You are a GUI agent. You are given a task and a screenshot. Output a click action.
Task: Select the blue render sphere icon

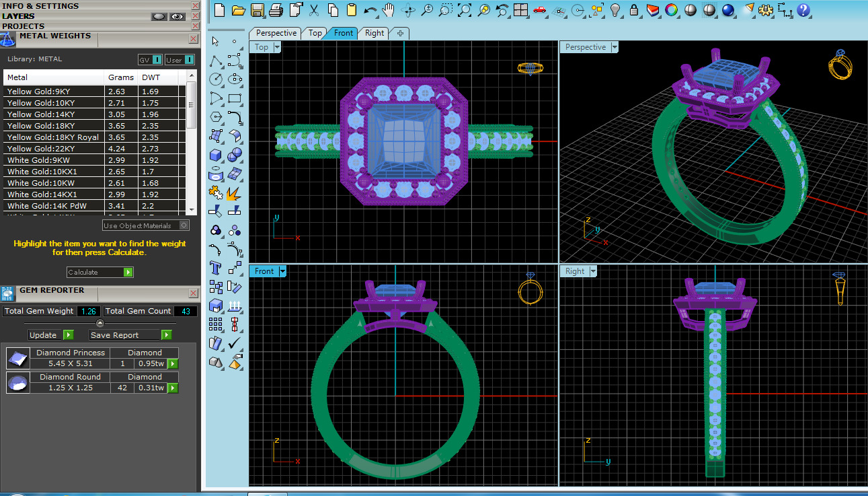coord(727,10)
